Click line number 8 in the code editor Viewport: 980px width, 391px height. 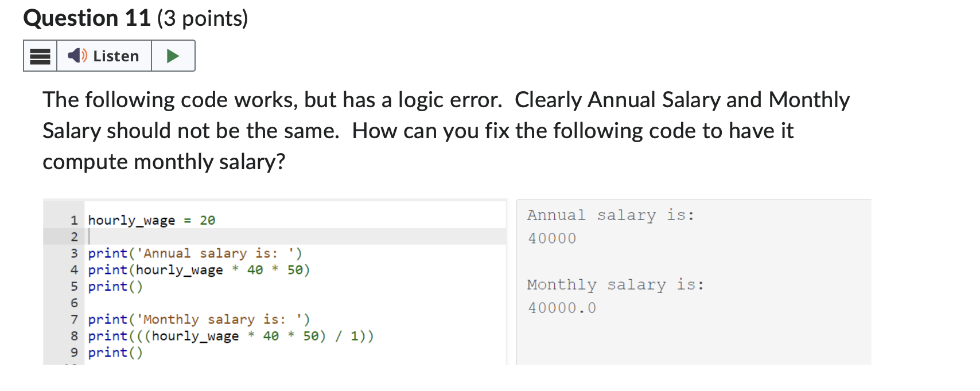73,336
